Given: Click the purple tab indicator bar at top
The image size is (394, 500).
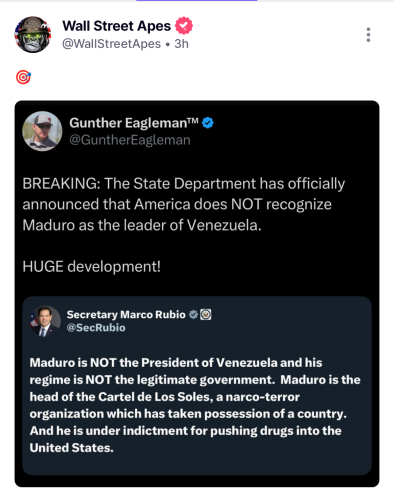Looking at the screenshot, I should click(x=197, y=1).
